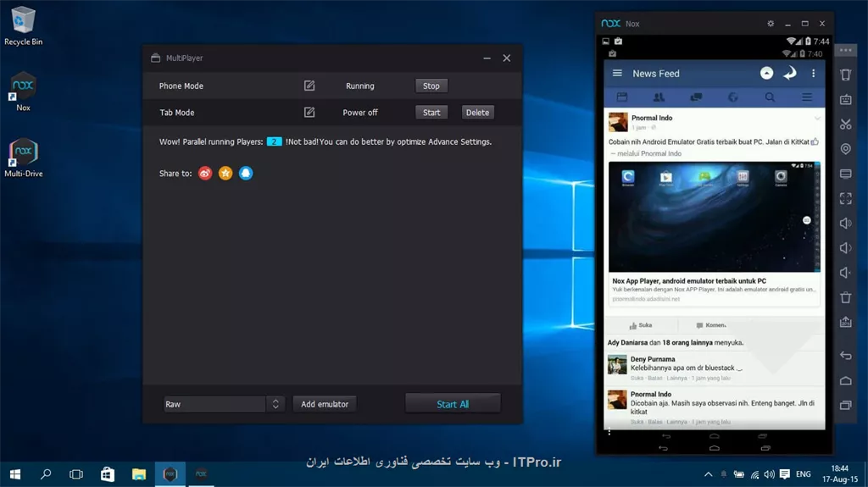Edit the Phone Mode emulator name
868x487 pixels.
pos(309,86)
